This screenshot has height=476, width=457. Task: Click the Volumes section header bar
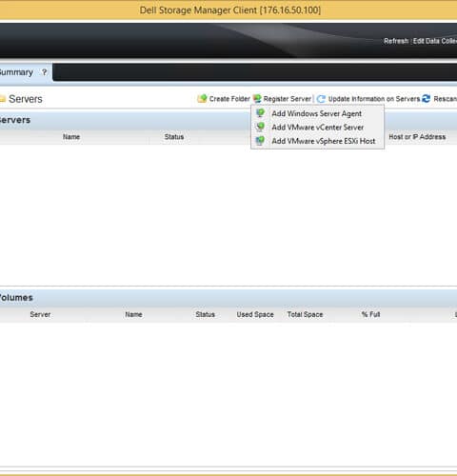(x=228, y=298)
